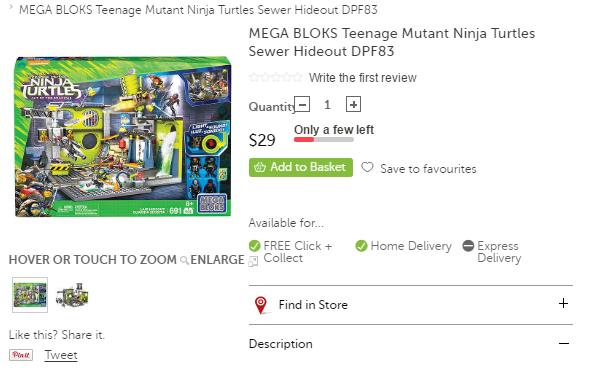
Task: Increase quantity with the plus button
Action: tap(353, 104)
